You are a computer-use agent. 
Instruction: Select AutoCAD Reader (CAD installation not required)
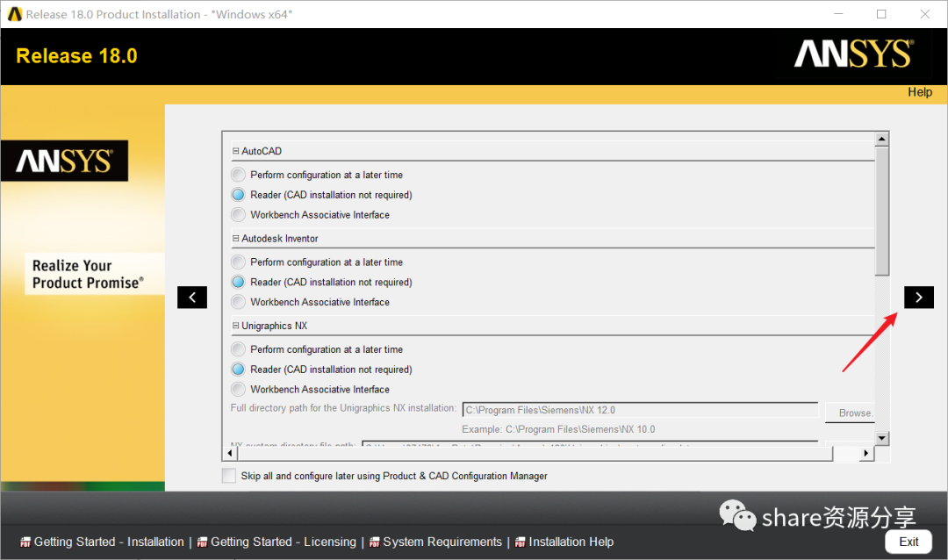pos(238,195)
